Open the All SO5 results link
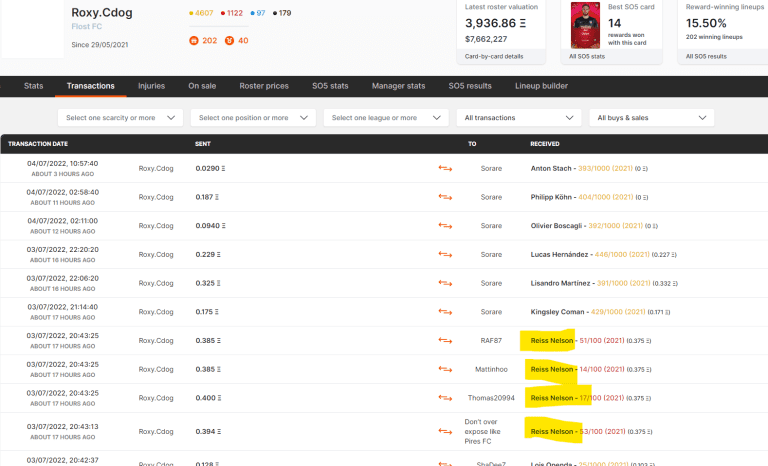Image resolution: width=768 pixels, height=466 pixels. point(706,56)
